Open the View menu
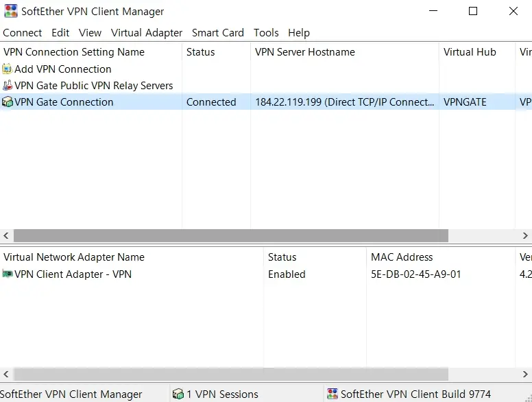The width and height of the screenshot is (532, 402). [90, 33]
